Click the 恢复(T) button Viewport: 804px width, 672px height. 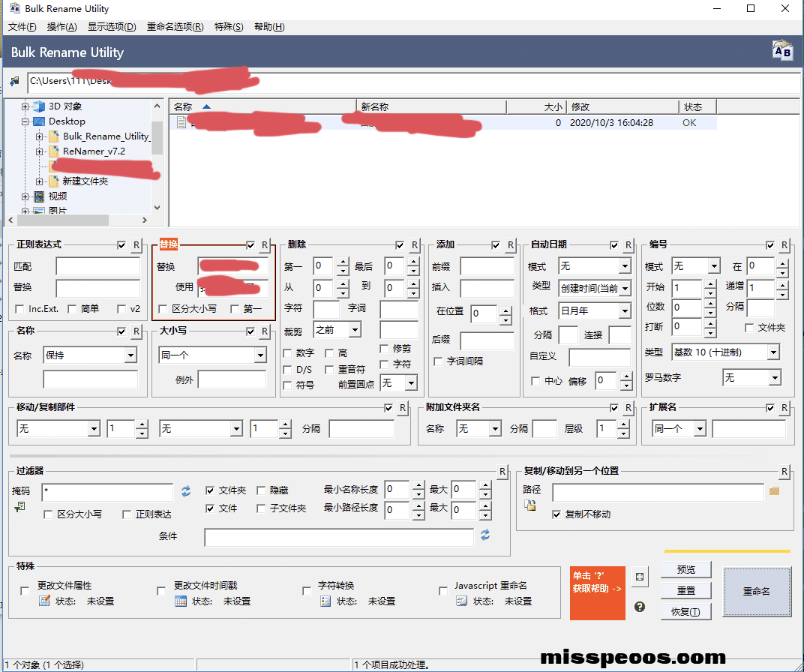pyautogui.click(x=686, y=611)
